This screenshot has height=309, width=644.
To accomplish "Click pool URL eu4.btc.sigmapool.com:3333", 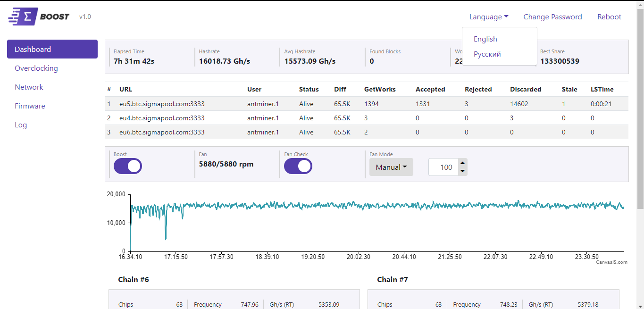I will [162, 118].
